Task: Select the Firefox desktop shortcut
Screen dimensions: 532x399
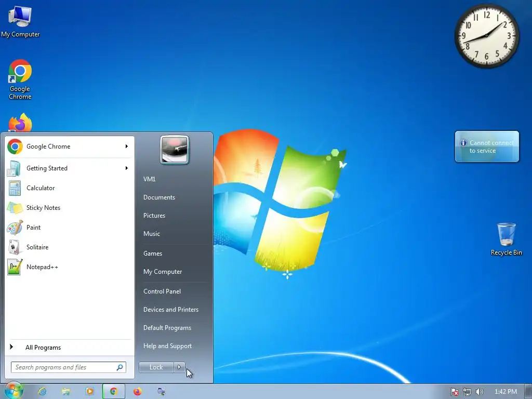Action: (20, 123)
